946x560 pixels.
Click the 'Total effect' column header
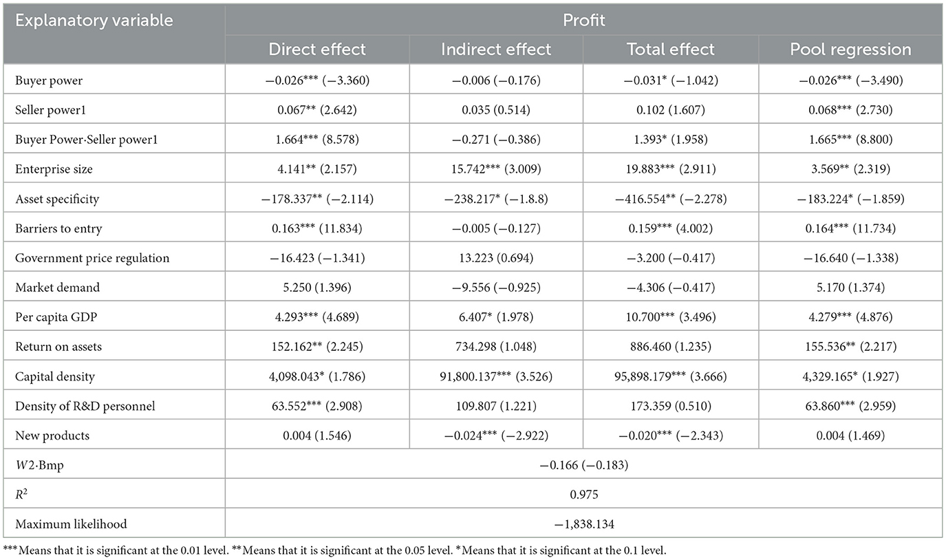click(x=671, y=50)
